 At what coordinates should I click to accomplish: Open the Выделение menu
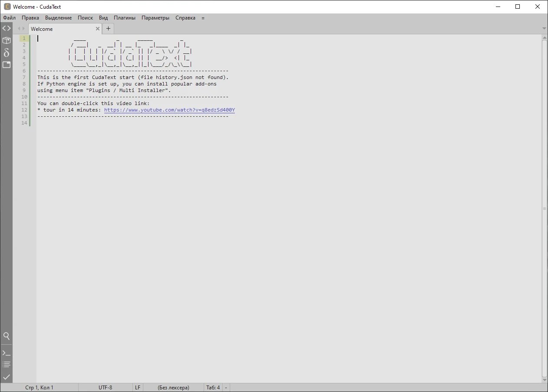tap(58, 18)
